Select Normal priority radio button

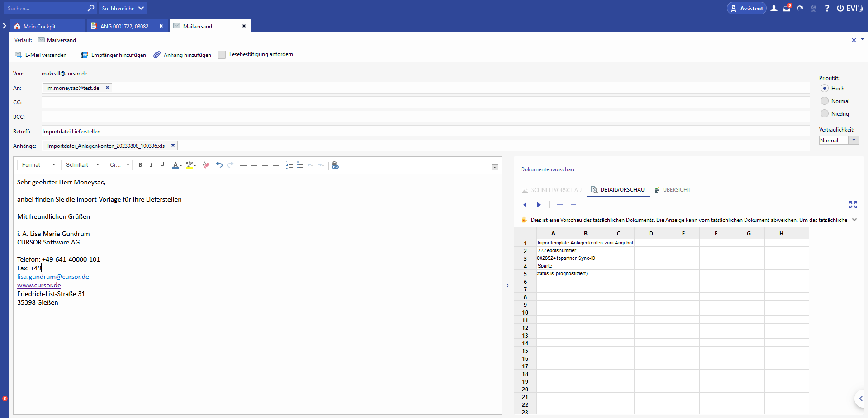click(825, 101)
